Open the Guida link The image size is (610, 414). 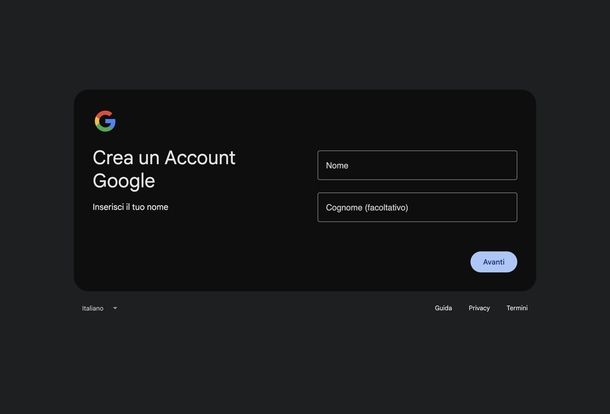pos(443,308)
